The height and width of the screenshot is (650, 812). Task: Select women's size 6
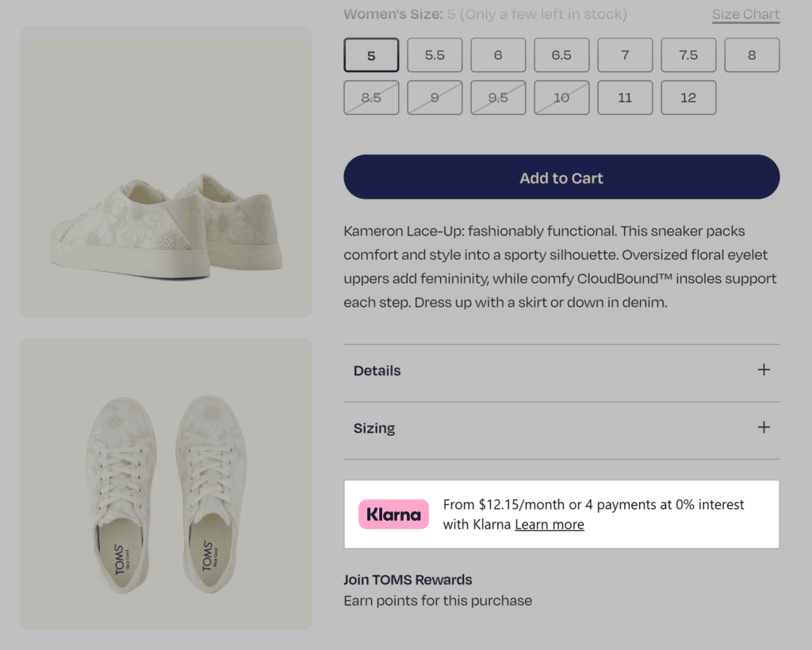pos(498,55)
